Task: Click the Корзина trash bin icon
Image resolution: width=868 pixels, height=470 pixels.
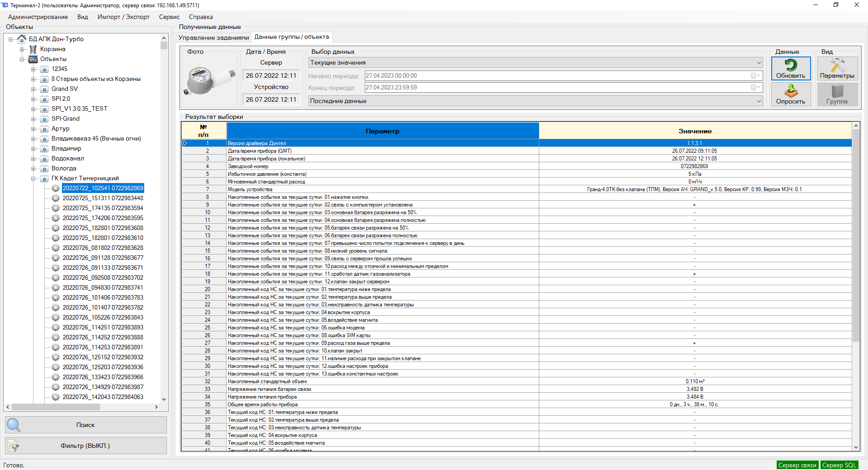Action: point(33,49)
